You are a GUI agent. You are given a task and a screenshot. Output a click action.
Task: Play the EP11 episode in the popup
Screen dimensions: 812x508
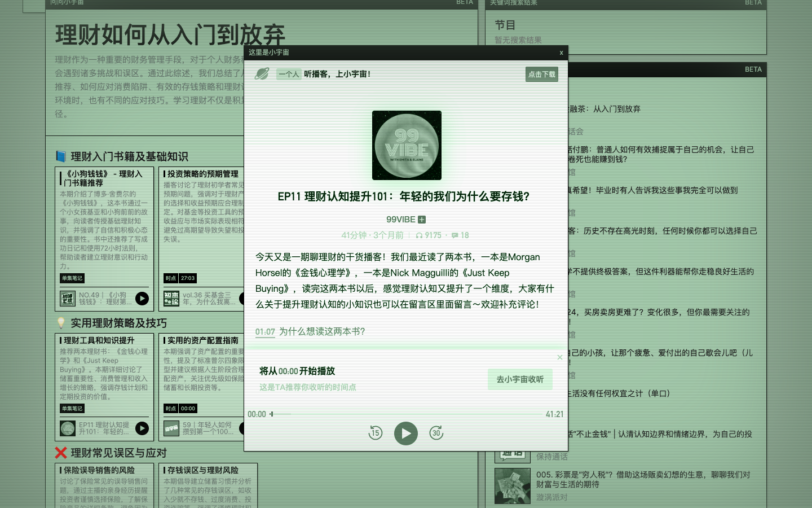tap(406, 433)
